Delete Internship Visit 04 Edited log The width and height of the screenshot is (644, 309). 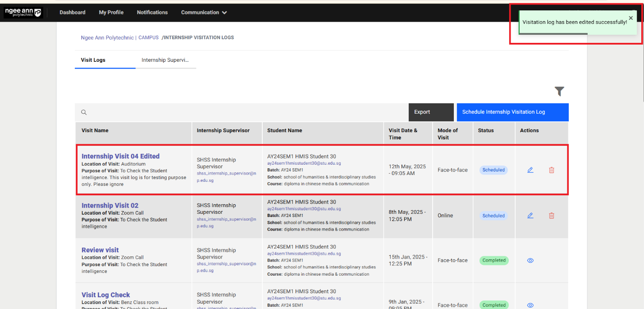(x=551, y=170)
